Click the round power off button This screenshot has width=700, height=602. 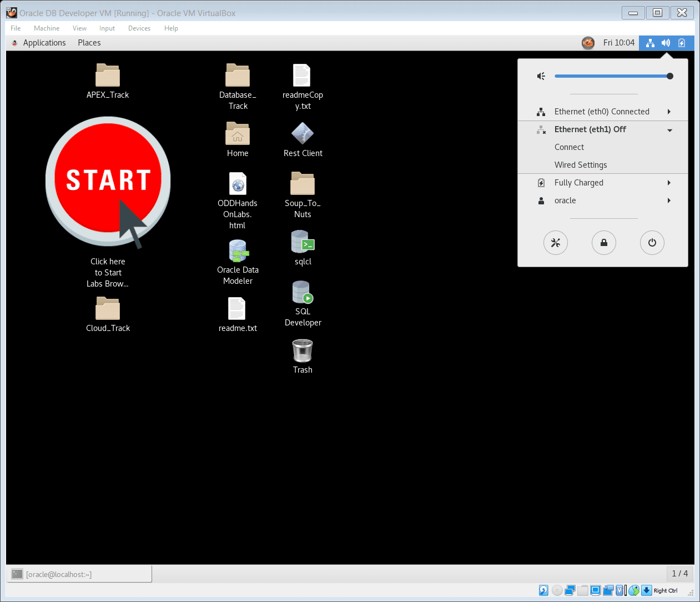[x=652, y=243]
